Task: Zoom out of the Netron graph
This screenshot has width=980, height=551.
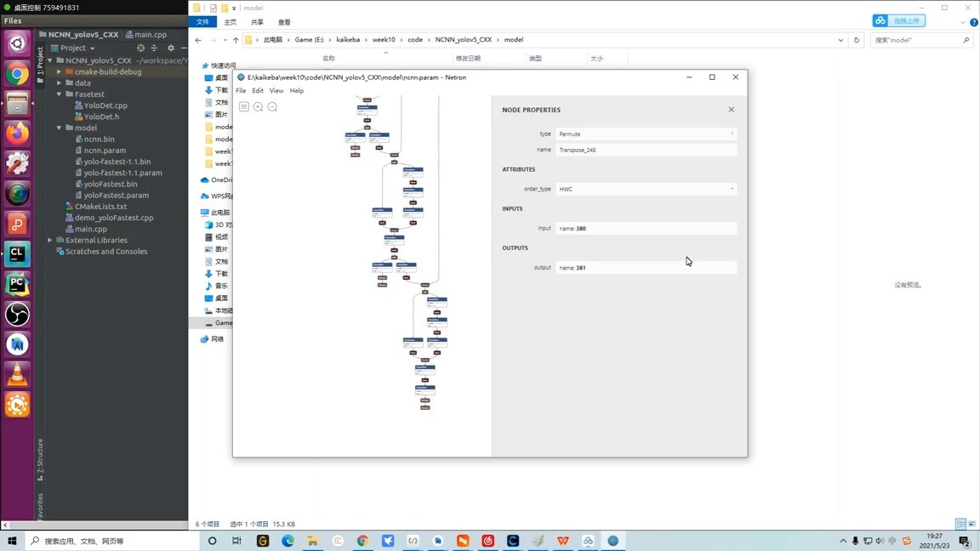Action: point(272,107)
